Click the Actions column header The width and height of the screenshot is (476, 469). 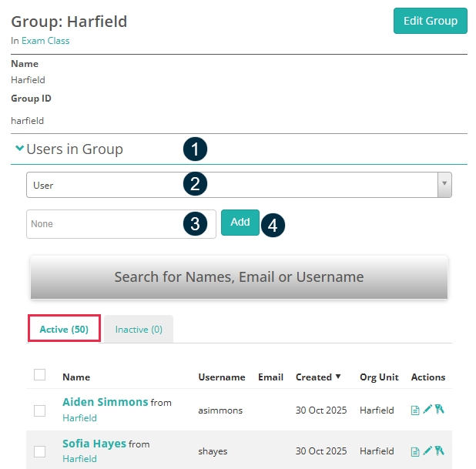pos(428,377)
